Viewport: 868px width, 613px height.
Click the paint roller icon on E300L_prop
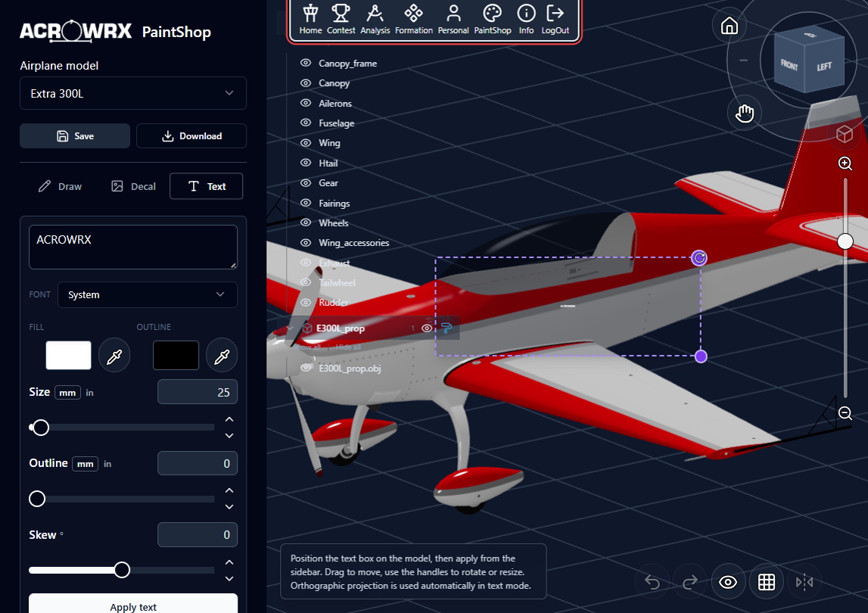(446, 328)
